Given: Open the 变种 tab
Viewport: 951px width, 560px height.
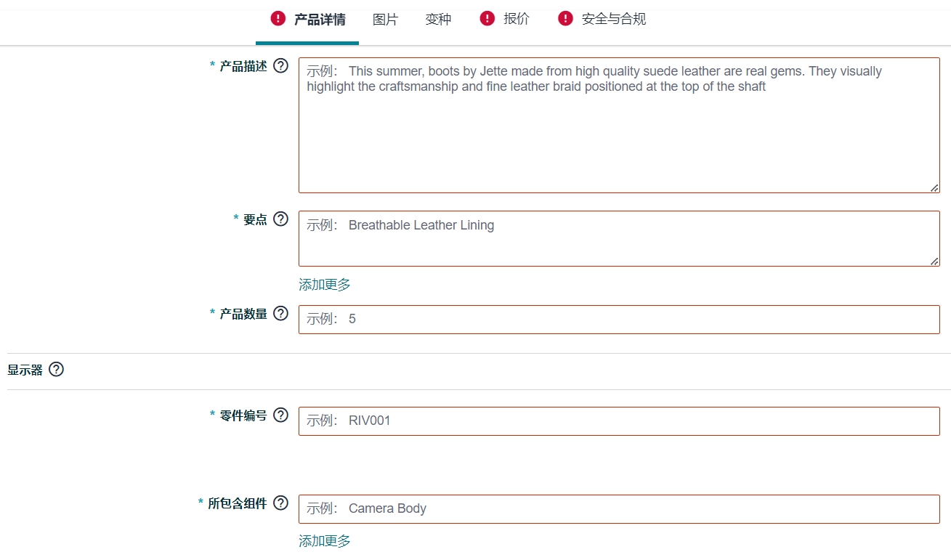Looking at the screenshot, I should (438, 20).
